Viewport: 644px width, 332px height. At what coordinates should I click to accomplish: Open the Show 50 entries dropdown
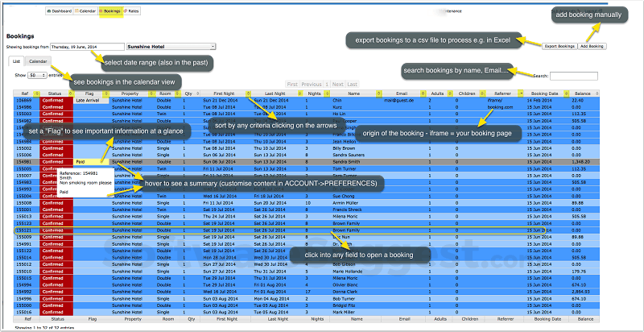37,75
